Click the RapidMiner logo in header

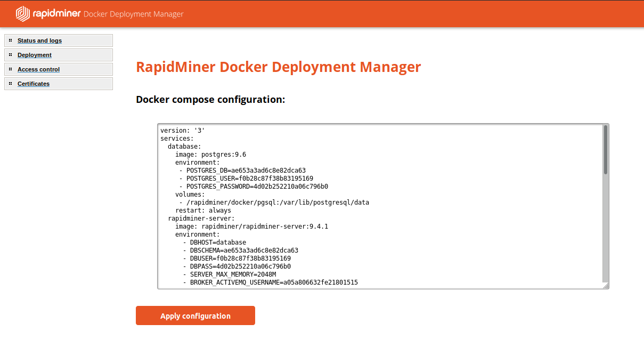tap(48, 14)
